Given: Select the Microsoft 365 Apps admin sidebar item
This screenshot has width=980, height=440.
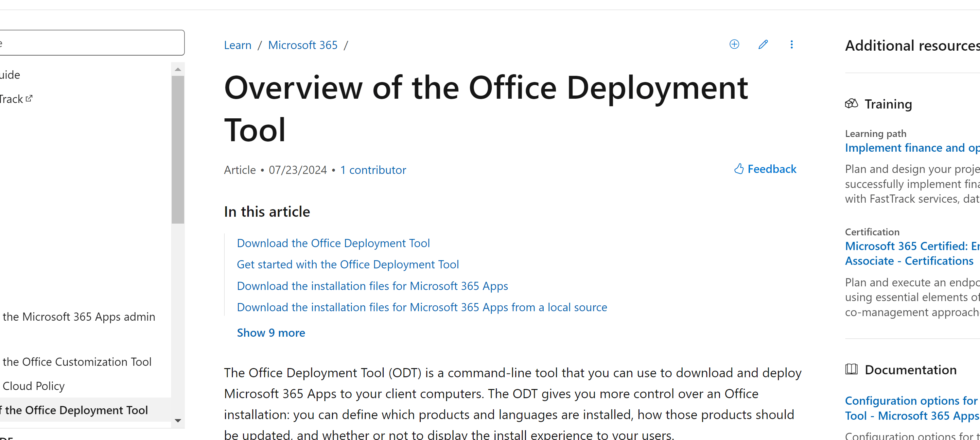Looking at the screenshot, I should click(x=79, y=316).
